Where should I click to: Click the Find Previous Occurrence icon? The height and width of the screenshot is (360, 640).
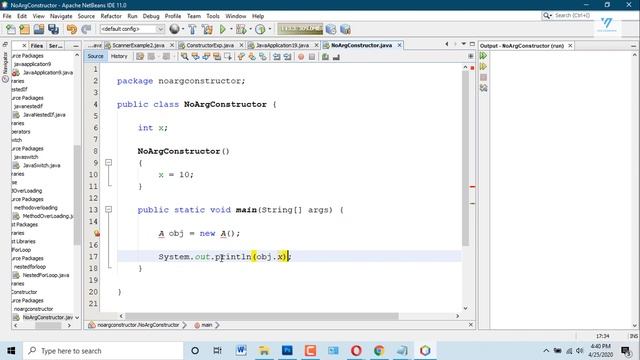point(196,57)
